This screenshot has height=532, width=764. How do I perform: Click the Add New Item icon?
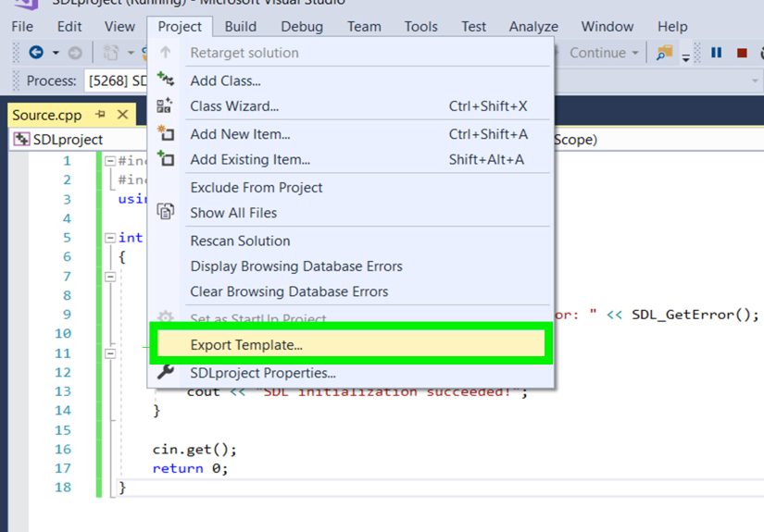click(x=165, y=133)
